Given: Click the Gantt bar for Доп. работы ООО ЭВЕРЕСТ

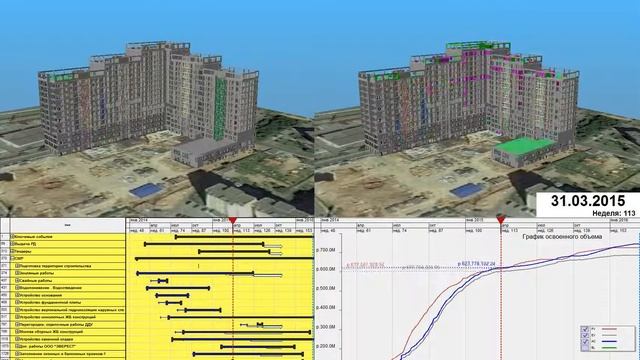Looking at the screenshot, I should click(258, 347).
